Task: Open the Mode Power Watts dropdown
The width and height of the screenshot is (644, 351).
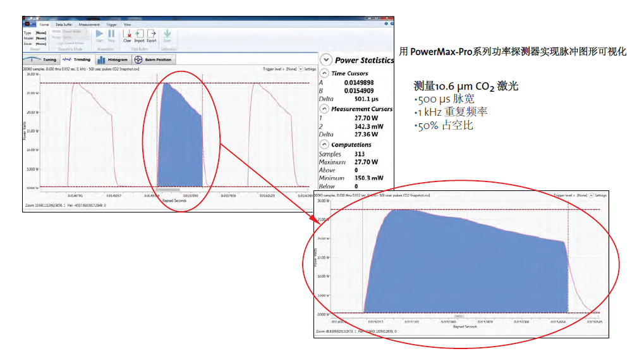Action: coord(75,32)
